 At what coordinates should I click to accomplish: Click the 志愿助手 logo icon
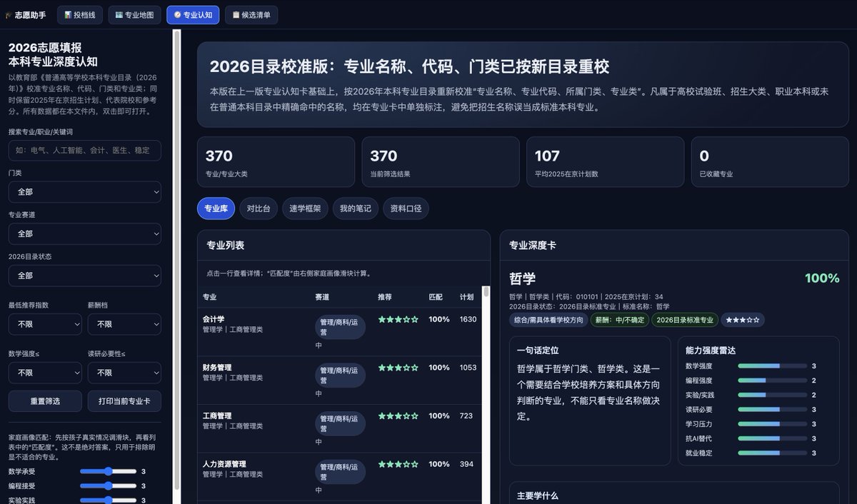coord(9,14)
